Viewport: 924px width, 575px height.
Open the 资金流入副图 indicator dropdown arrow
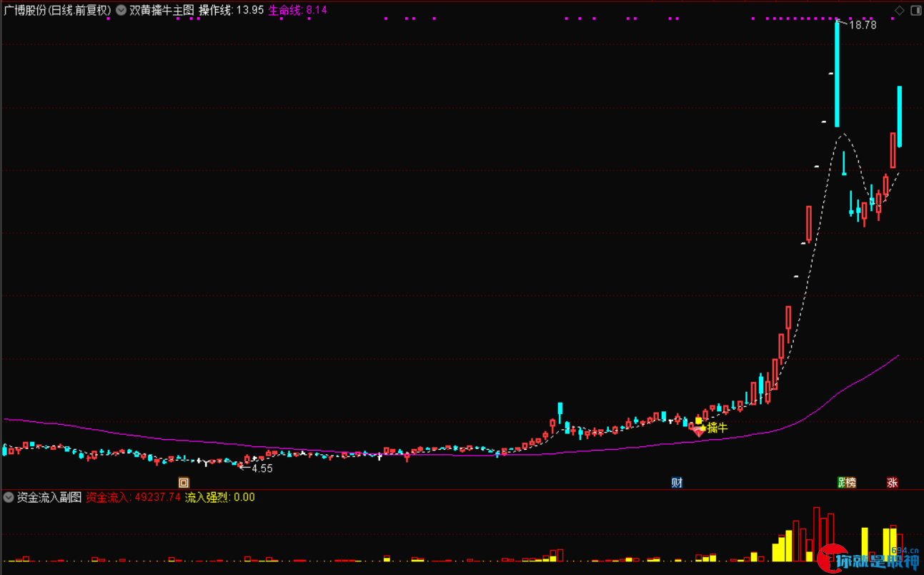pyautogui.click(x=9, y=497)
